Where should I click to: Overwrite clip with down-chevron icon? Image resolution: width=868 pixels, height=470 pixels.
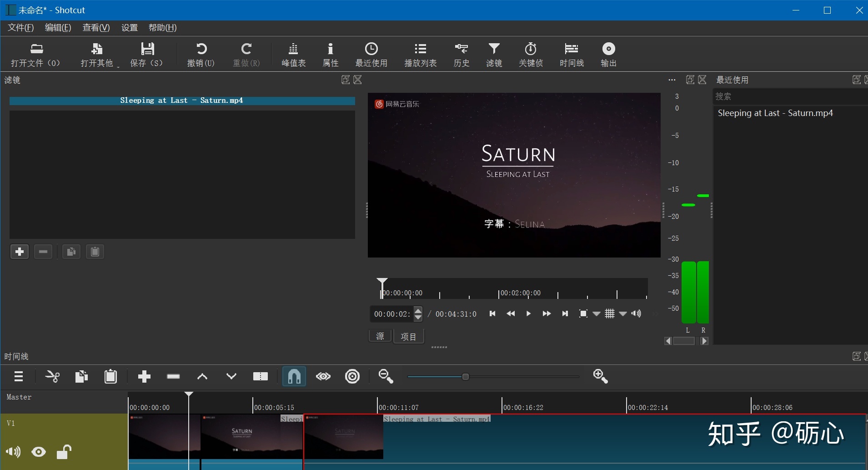pyautogui.click(x=231, y=376)
